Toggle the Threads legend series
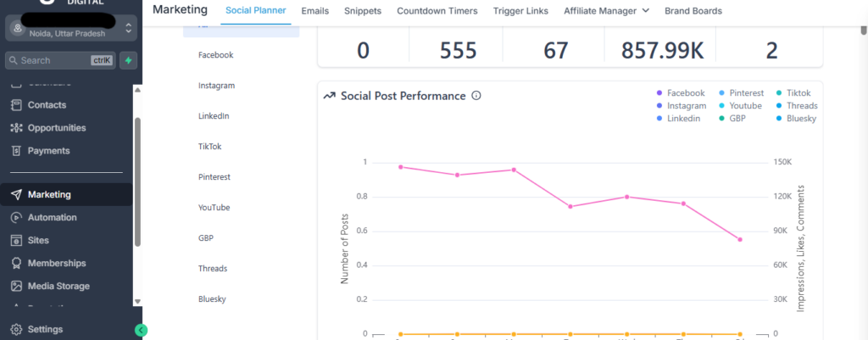 797,106
